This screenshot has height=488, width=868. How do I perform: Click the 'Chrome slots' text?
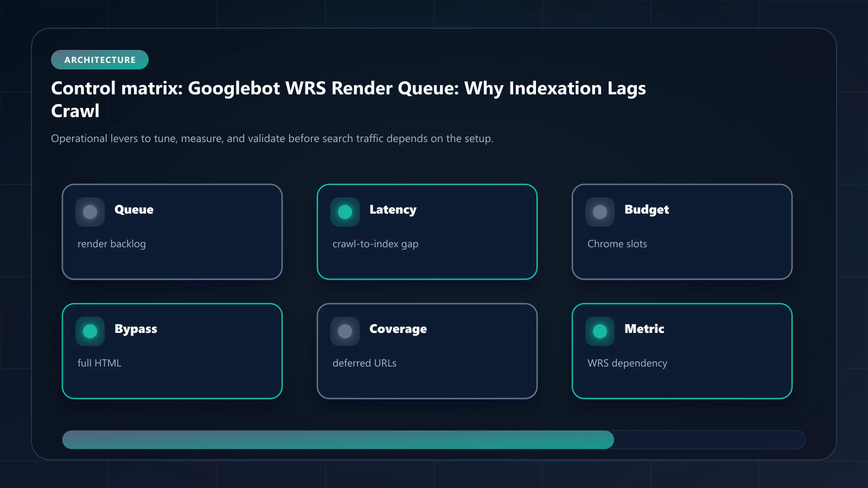coord(617,244)
